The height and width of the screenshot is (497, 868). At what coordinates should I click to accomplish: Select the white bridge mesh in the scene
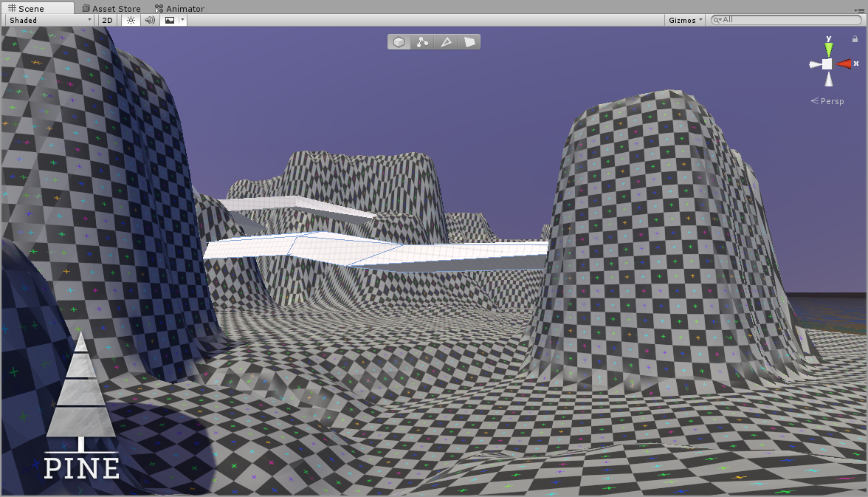(x=376, y=250)
